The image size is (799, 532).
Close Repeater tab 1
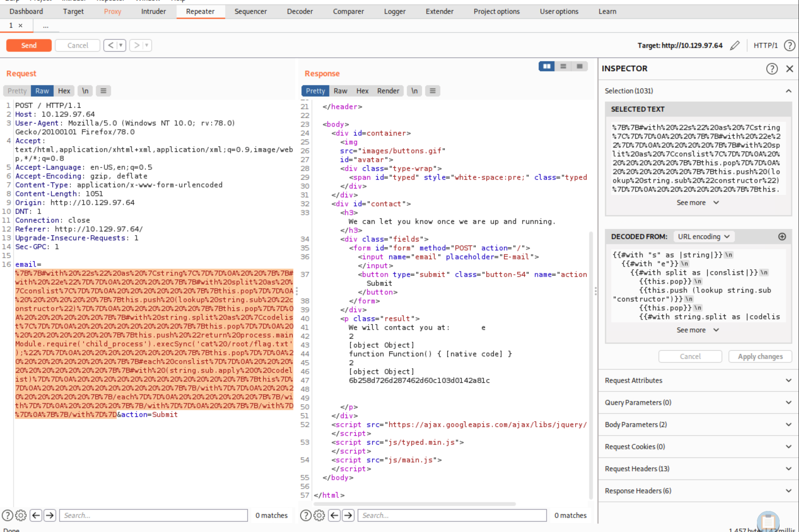point(20,26)
